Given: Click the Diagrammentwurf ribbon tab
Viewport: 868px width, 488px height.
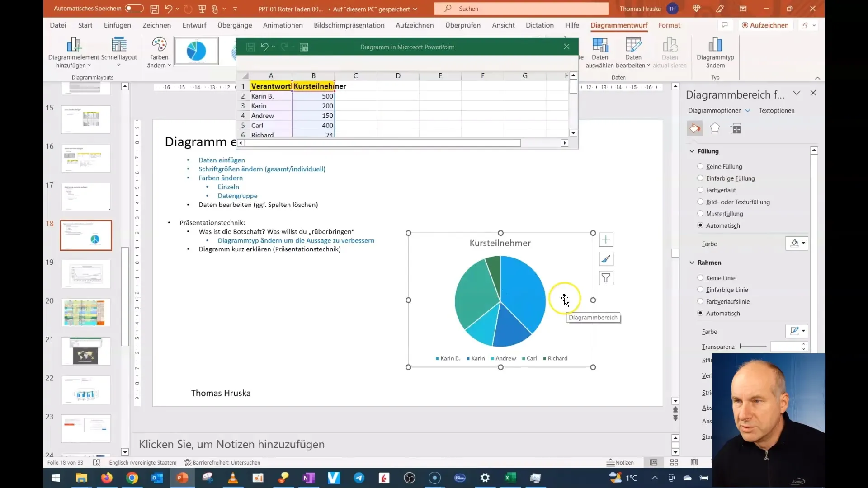Looking at the screenshot, I should [619, 25].
